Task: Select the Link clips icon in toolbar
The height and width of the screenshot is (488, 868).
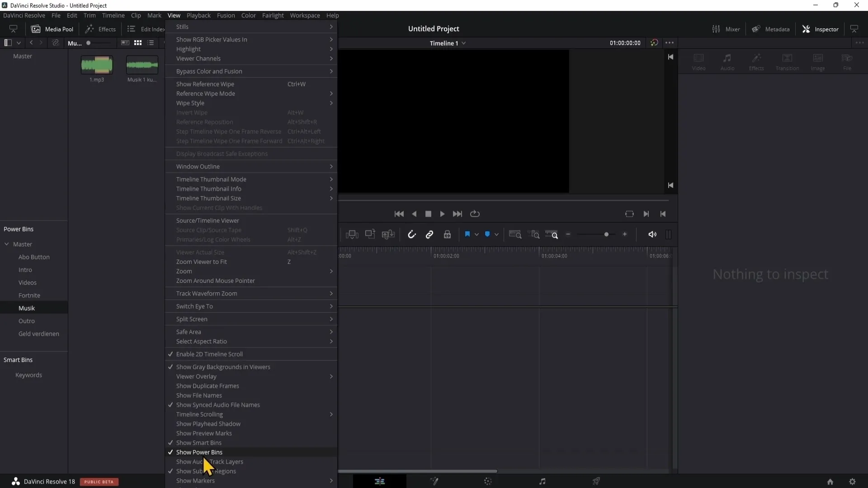Action: 429,234
